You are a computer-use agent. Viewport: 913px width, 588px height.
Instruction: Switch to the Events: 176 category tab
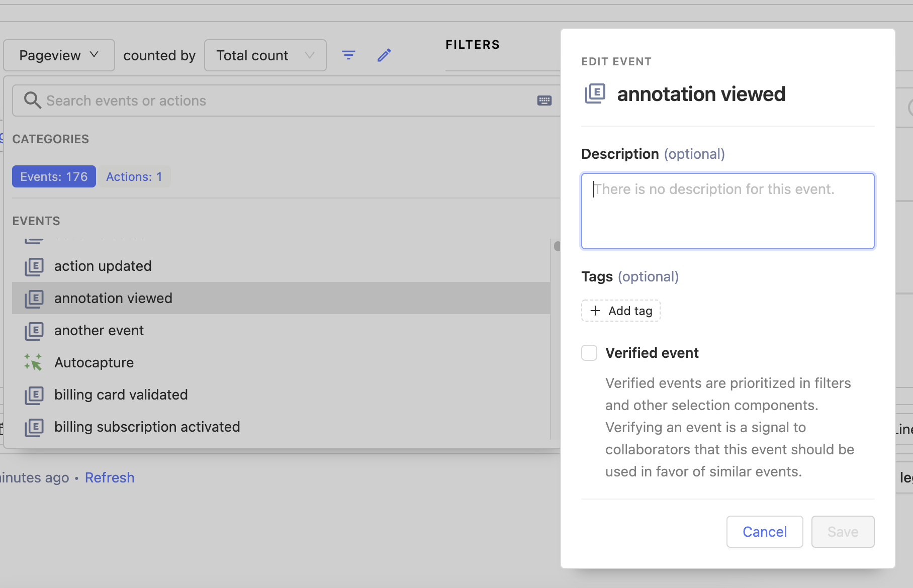[x=54, y=177]
